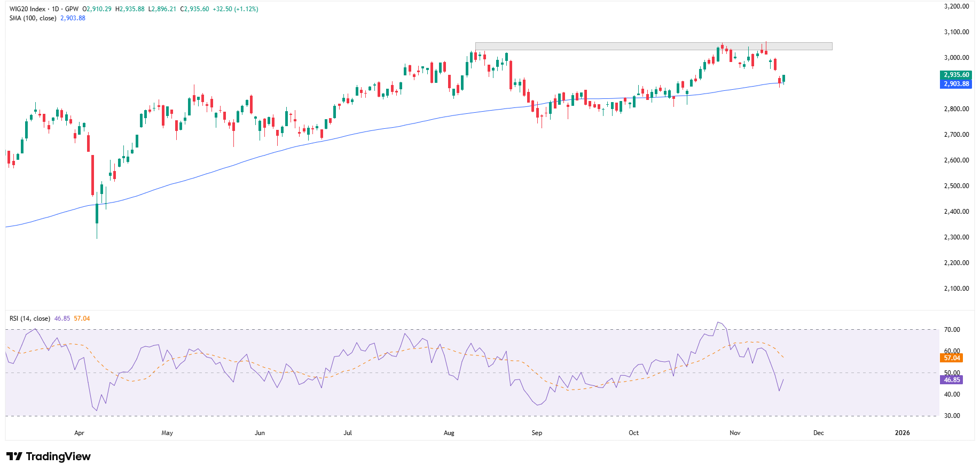Screen dimensions: 980x473
Task: Click the 2026 label on the time axis
Action: click(902, 433)
